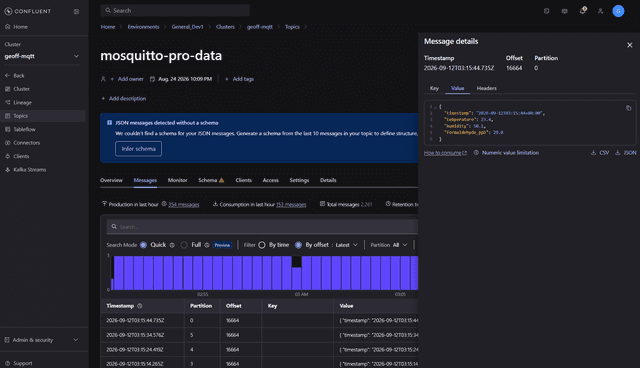Copy the message value with copy icon

coord(629,108)
